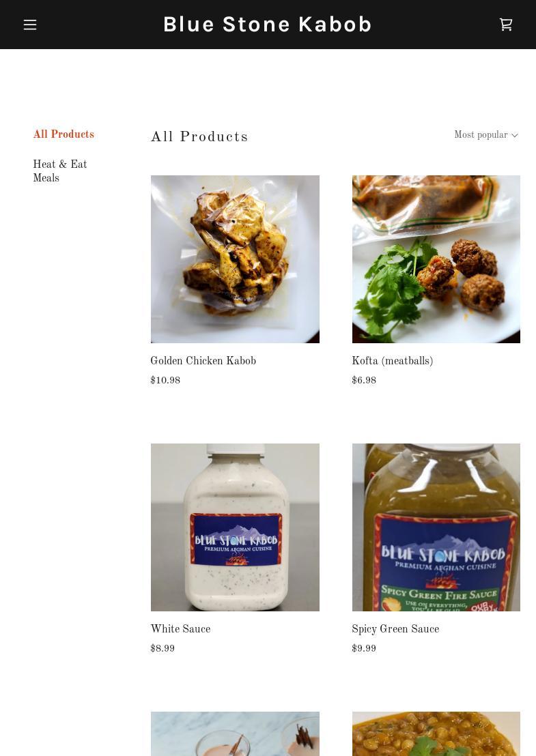536x756 pixels.
Task: Click the Golden Chicken Kabob title link
Action: [x=203, y=362]
